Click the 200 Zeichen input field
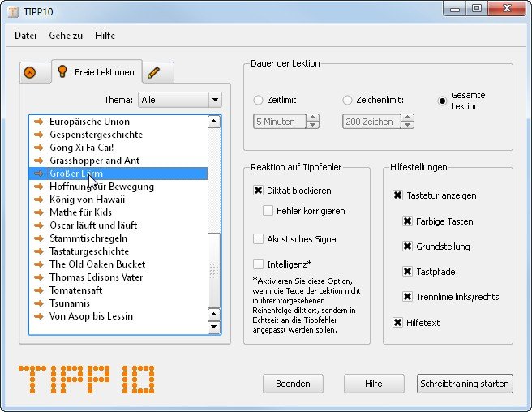Screen dimensions: 532x412 pos(372,122)
